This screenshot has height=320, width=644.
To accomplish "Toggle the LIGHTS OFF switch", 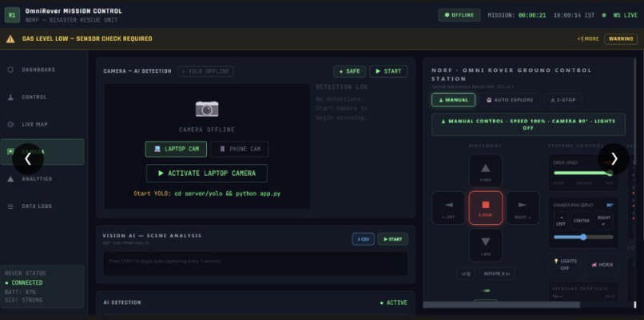I will tap(565, 265).
